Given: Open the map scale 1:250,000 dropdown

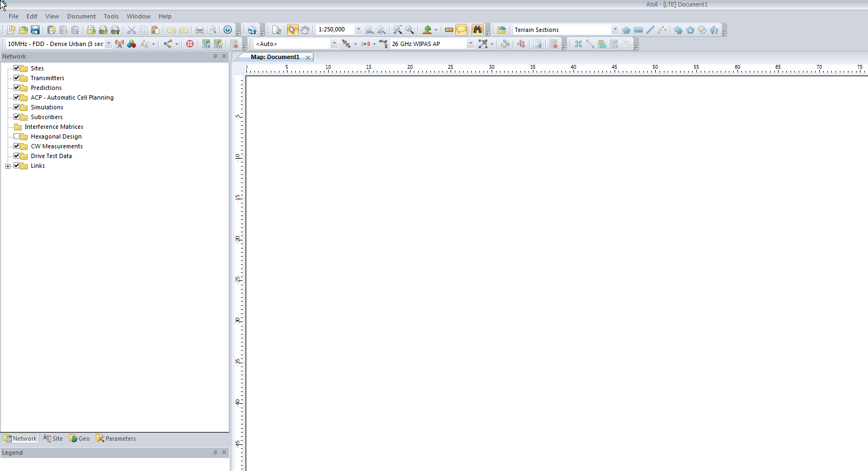Looking at the screenshot, I should (x=358, y=30).
